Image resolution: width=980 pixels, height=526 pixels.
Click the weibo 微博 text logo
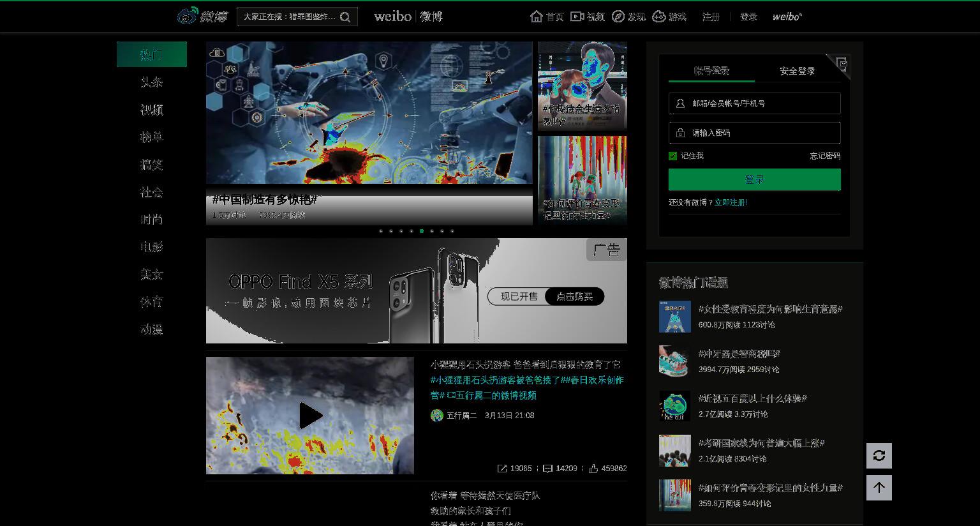[x=408, y=17]
